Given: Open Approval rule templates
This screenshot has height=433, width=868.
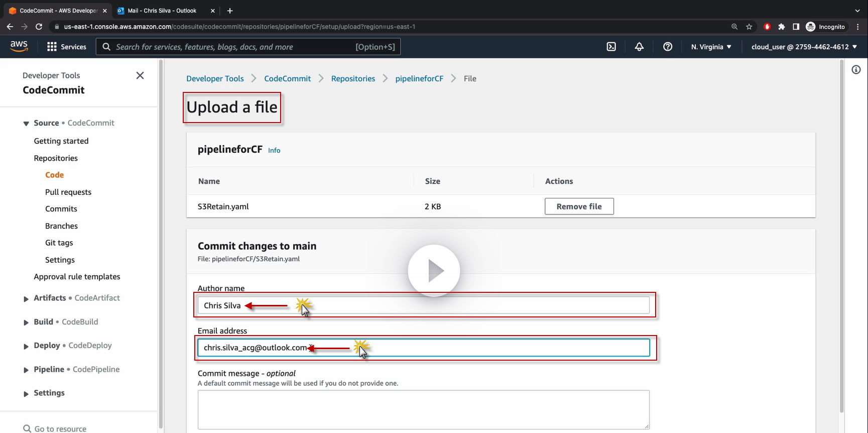Looking at the screenshot, I should coord(77,277).
